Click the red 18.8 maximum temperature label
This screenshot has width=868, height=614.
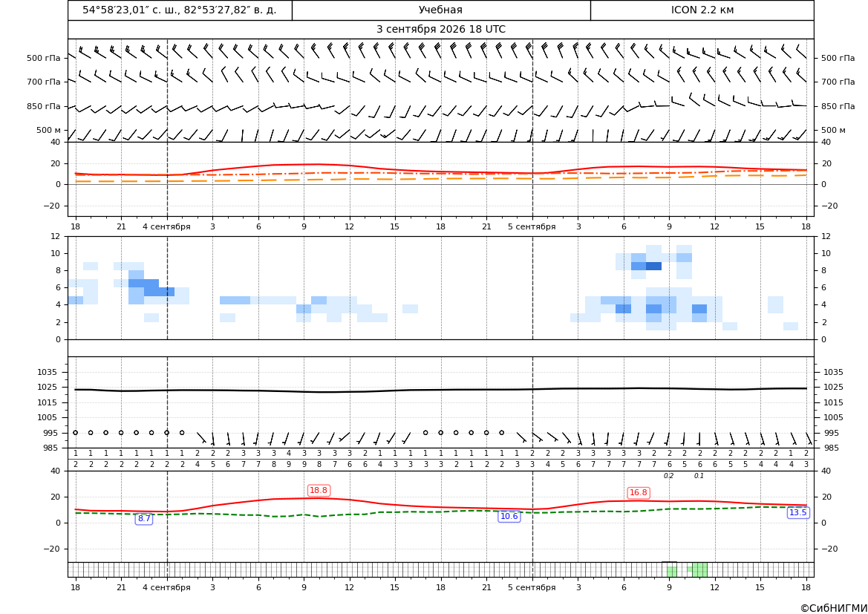click(319, 491)
